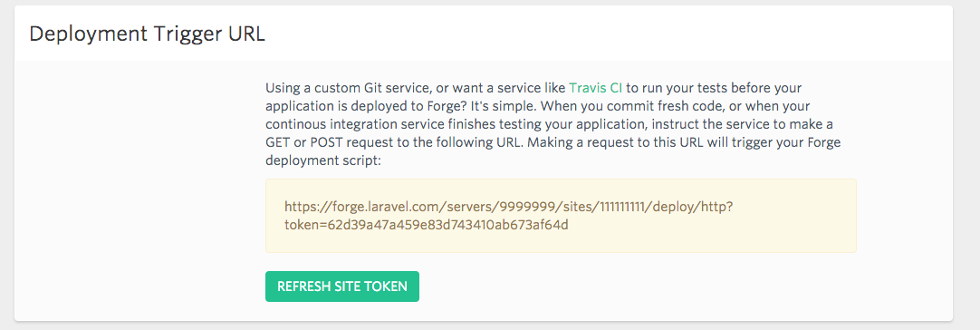Click the https:// prefix of the deployment URL
This screenshot has width=980, height=330.
[303, 208]
